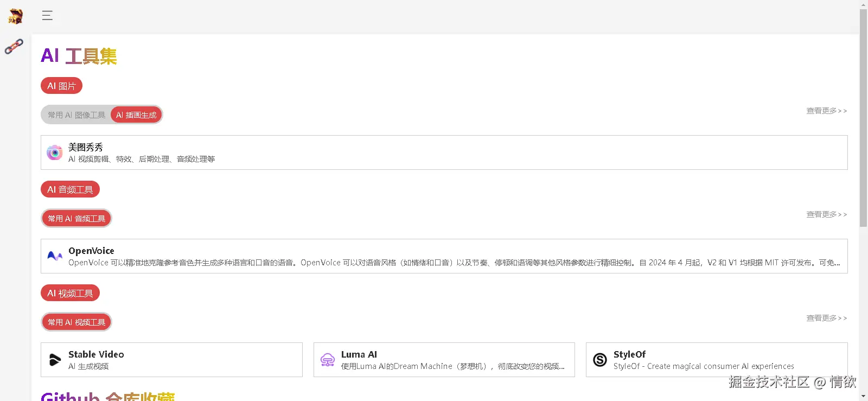The image size is (868, 401).
Task: Click Stable Video description AI 生成视频
Action: [88, 366]
